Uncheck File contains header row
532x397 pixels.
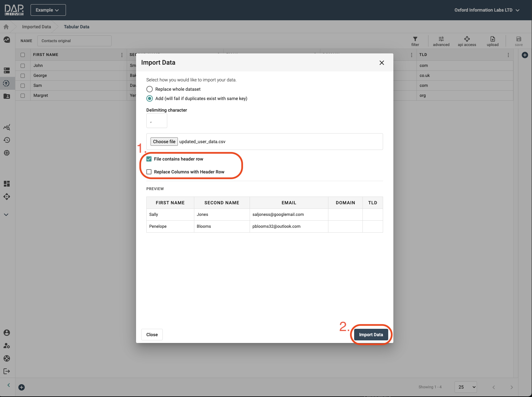point(149,159)
